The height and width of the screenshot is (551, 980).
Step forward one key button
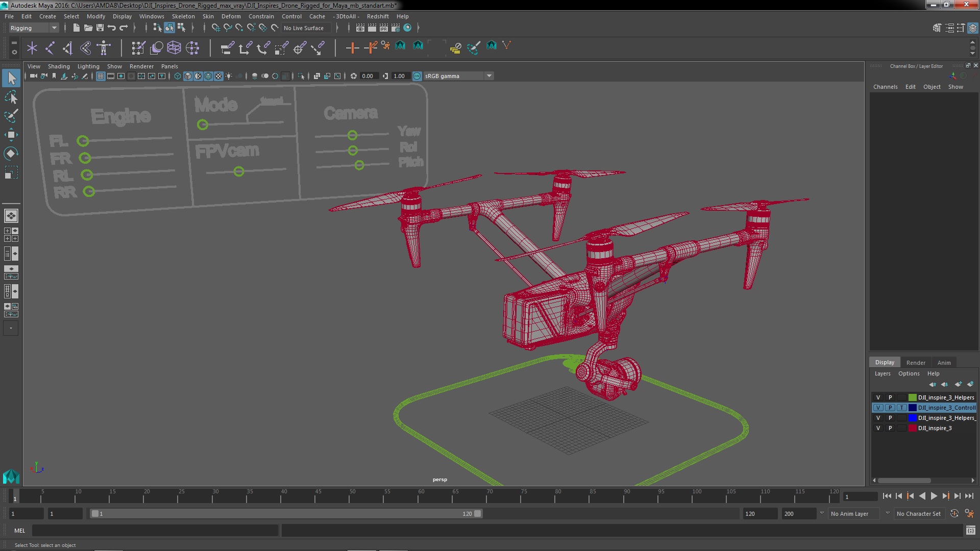coord(945,496)
